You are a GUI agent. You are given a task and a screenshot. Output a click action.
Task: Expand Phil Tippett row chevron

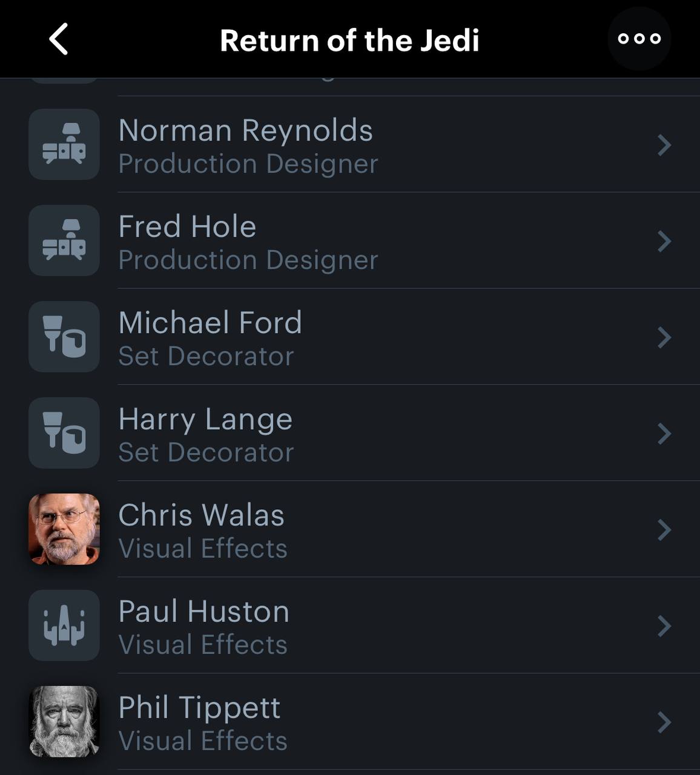(x=664, y=722)
